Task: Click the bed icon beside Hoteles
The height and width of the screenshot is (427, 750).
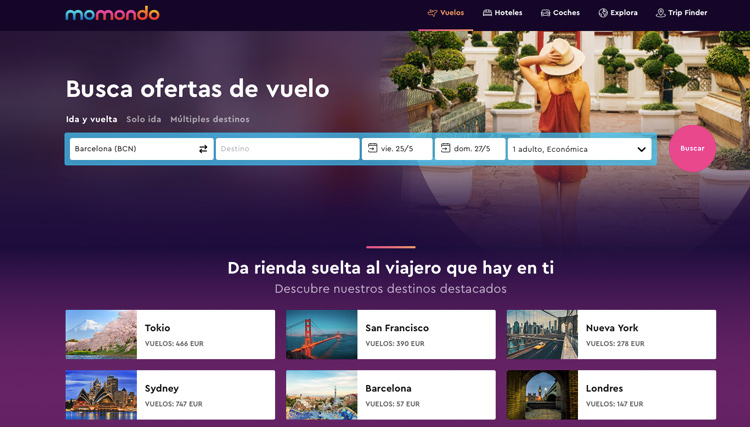Action: (x=487, y=13)
